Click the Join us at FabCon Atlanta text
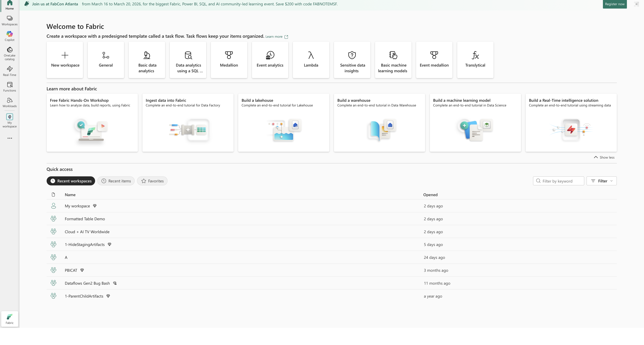This screenshot has width=644, height=345. tap(55, 4)
